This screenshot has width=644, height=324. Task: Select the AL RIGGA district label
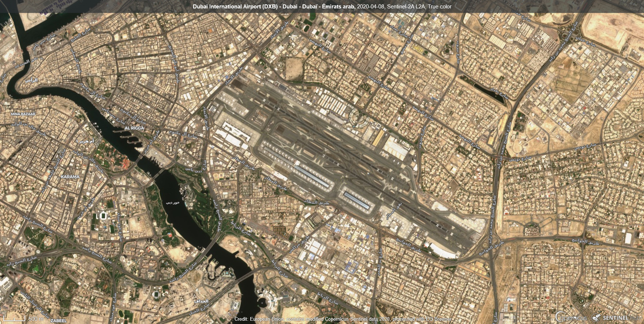134,128
